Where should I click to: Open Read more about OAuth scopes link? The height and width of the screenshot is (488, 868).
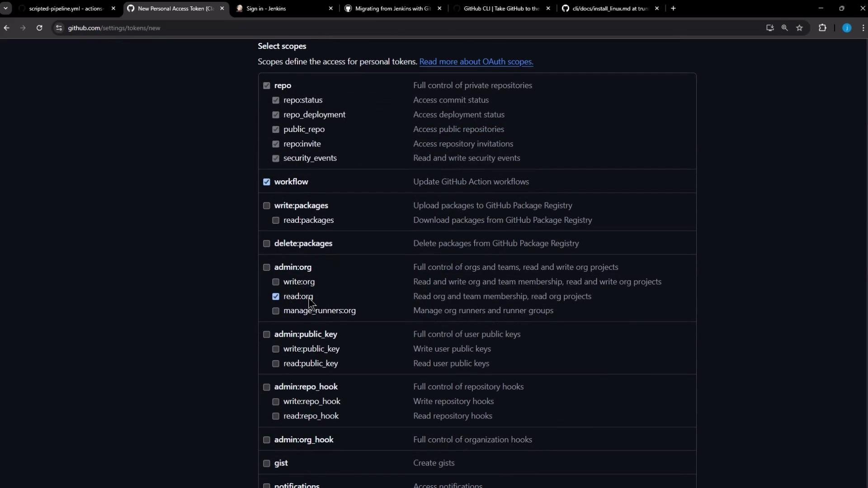[x=476, y=62]
